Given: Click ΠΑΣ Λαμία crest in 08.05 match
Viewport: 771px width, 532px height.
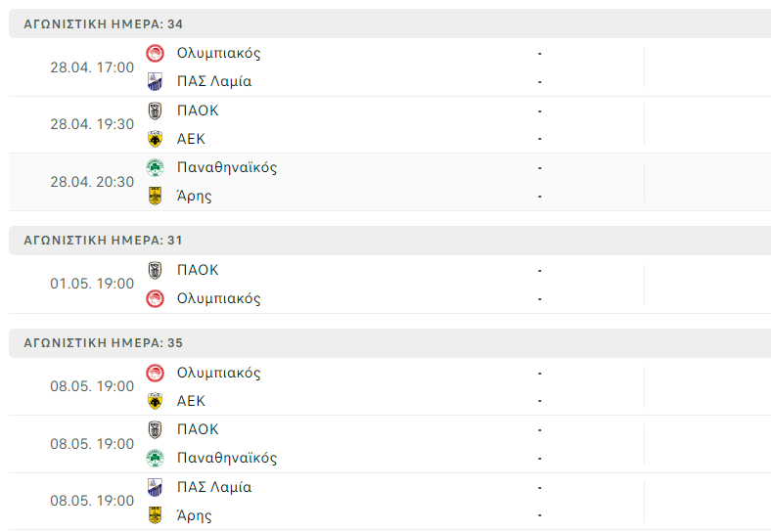Looking at the screenshot, I should (155, 487).
